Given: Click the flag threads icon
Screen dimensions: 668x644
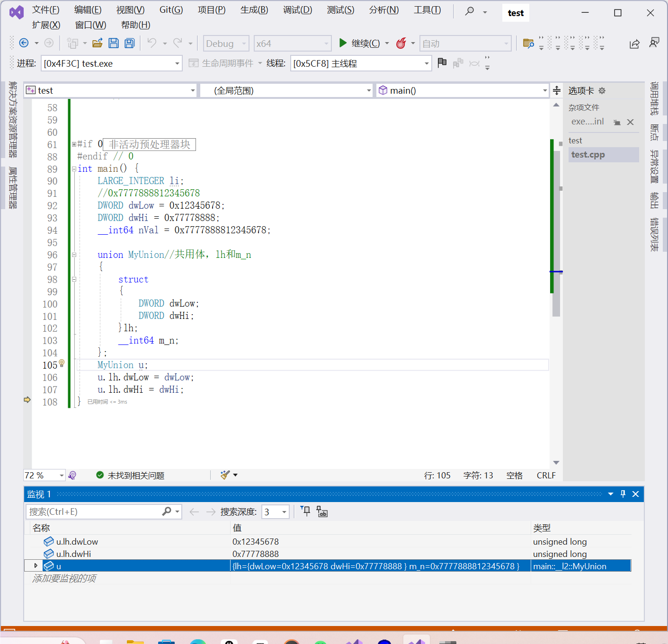Looking at the screenshot, I should tap(442, 62).
